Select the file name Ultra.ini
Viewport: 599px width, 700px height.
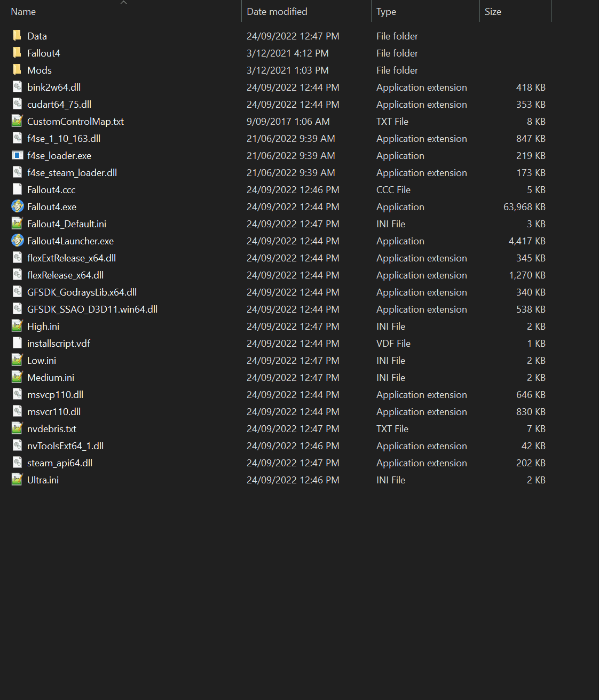click(x=43, y=480)
